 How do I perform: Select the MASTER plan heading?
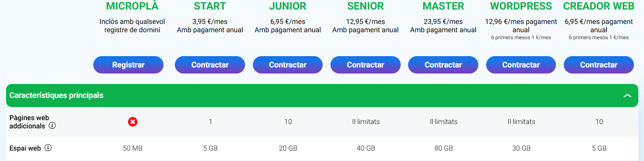tap(443, 6)
